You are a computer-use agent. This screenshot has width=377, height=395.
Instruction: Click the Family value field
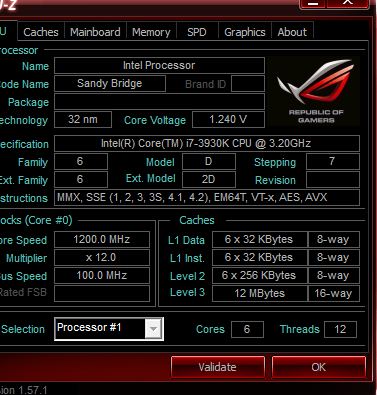point(81,162)
